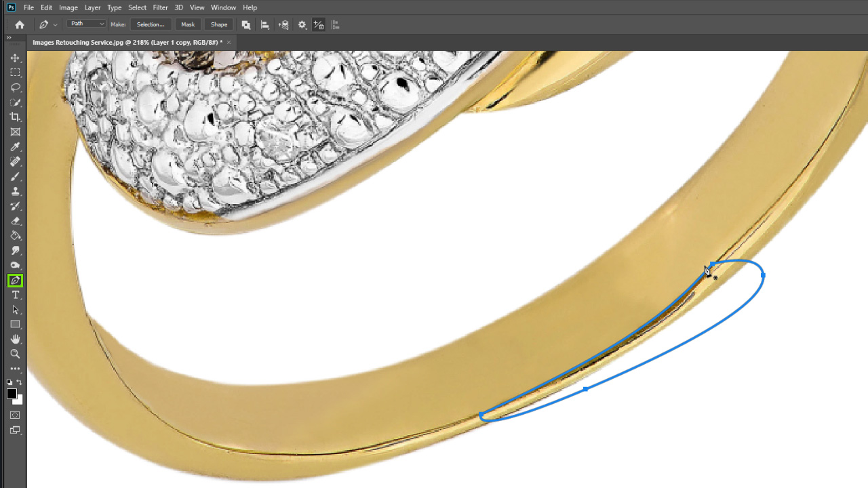Click the foreground color swatch
Image resolution: width=868 pixels, height=488 pixels.
pyautogui.click(x=12, y=392)
